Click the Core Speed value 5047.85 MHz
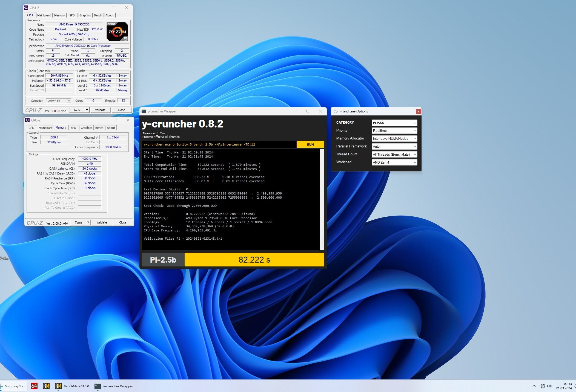The width and height of the screenshot is (576, 392). (59, 76)
